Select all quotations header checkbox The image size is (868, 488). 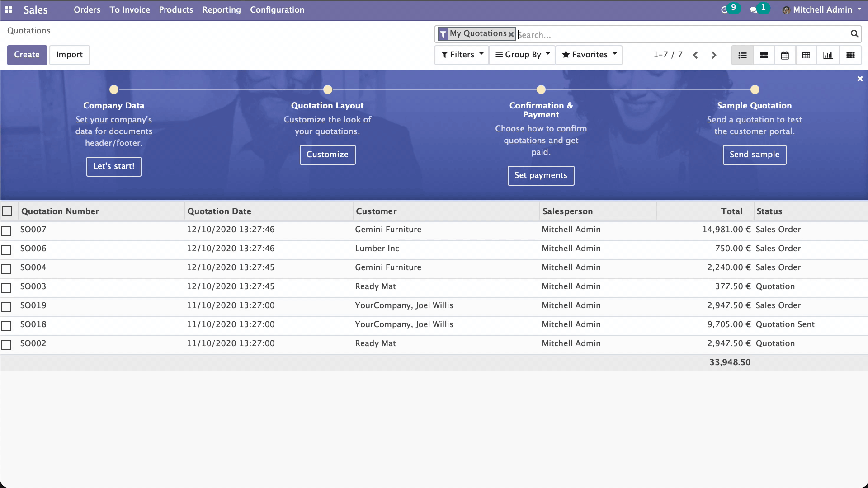click(7, 211)
